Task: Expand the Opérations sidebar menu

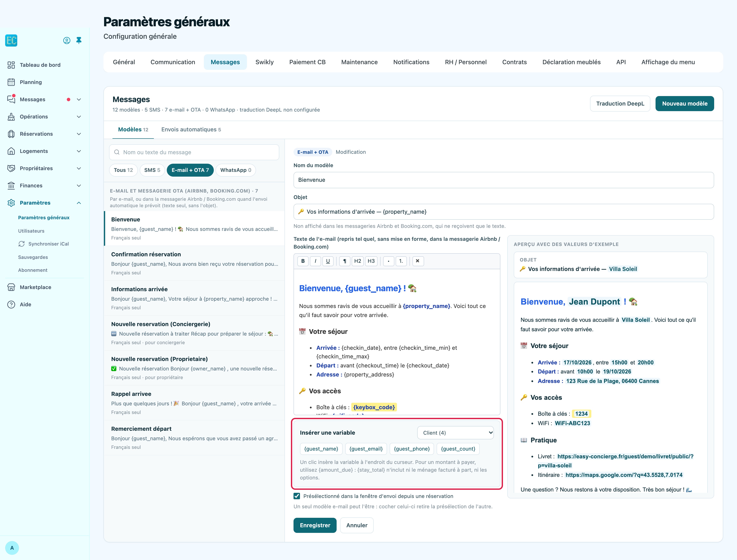Action: (79, 117)
